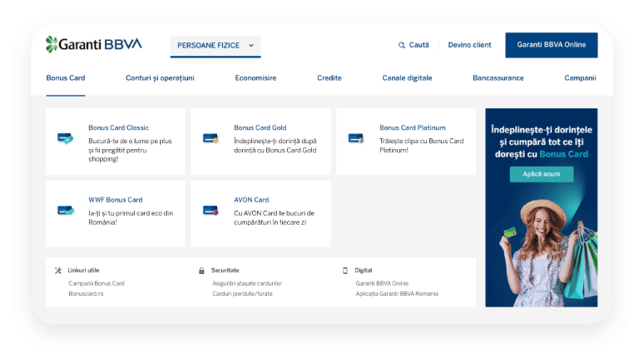The height and width of the screenshot is (364, 644).
Task: Click the Garanti BBVA logo
Action: point(94,44)
